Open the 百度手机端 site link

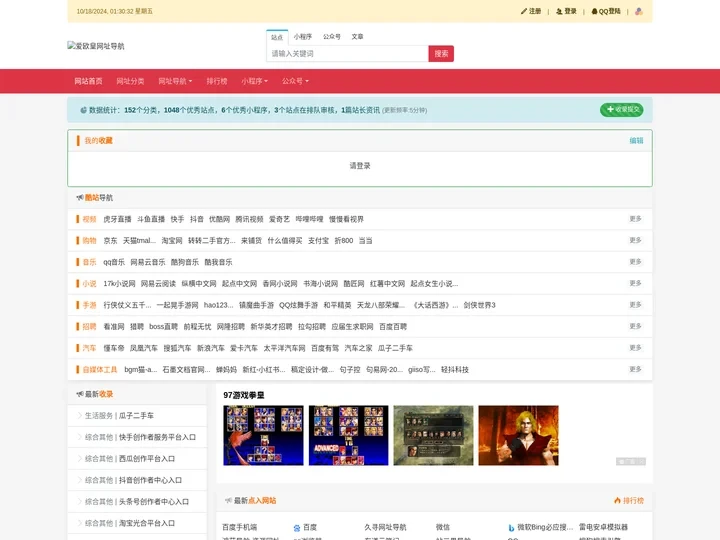[x=240, y=527]
